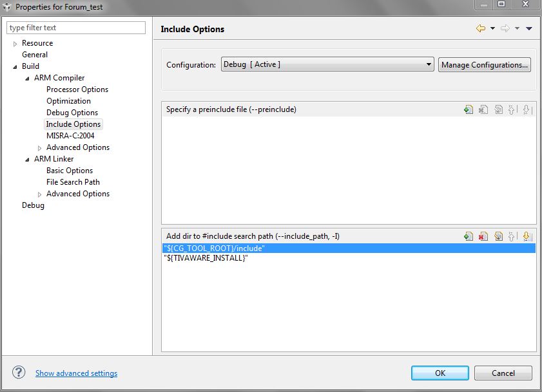Select Include Options tree item

pyautogui.click(x=73, y=124)
